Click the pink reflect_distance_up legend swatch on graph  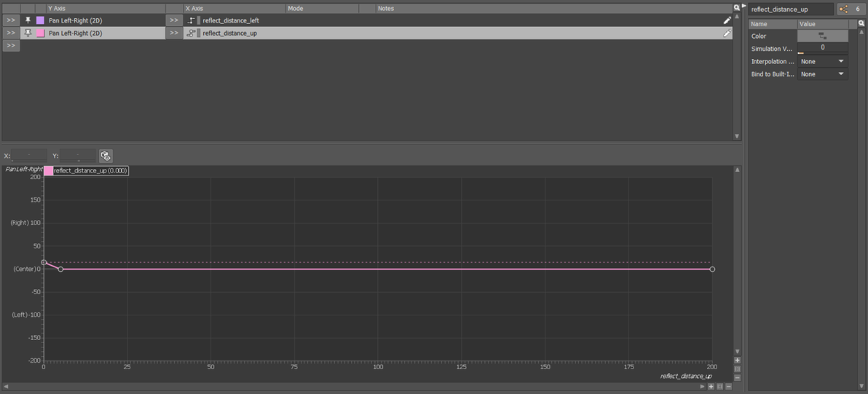(x=48, y=171)
